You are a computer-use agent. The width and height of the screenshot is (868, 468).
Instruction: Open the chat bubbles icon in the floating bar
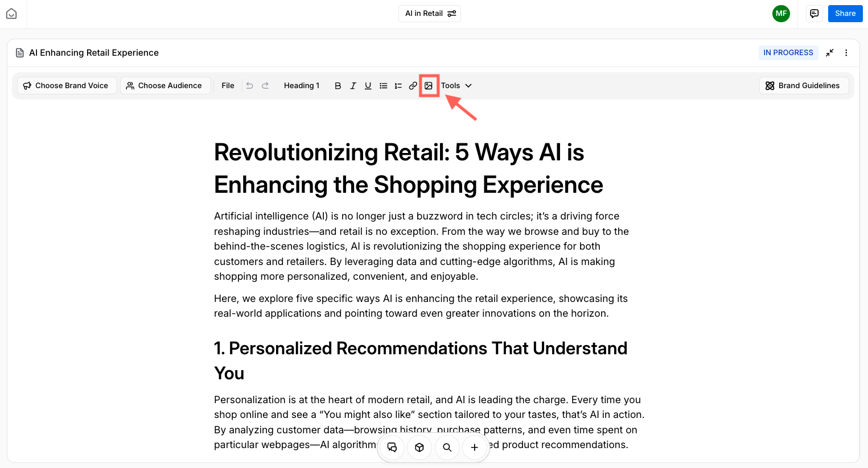tap(392, 448)
